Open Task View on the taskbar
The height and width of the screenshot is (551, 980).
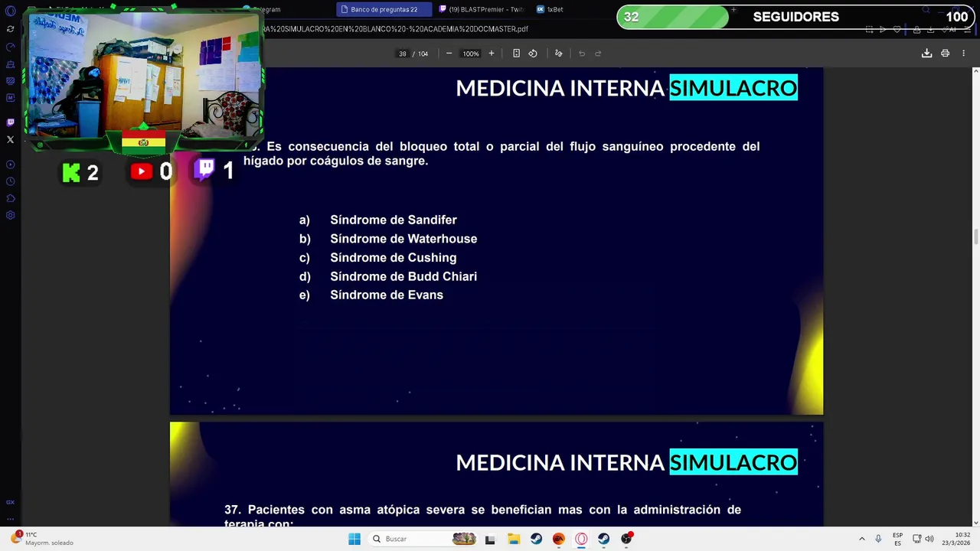[x=490, y=539]
